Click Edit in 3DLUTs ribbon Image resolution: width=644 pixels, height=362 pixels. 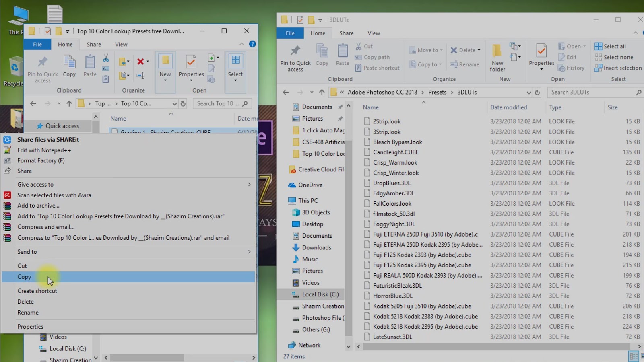click(568, 57)
